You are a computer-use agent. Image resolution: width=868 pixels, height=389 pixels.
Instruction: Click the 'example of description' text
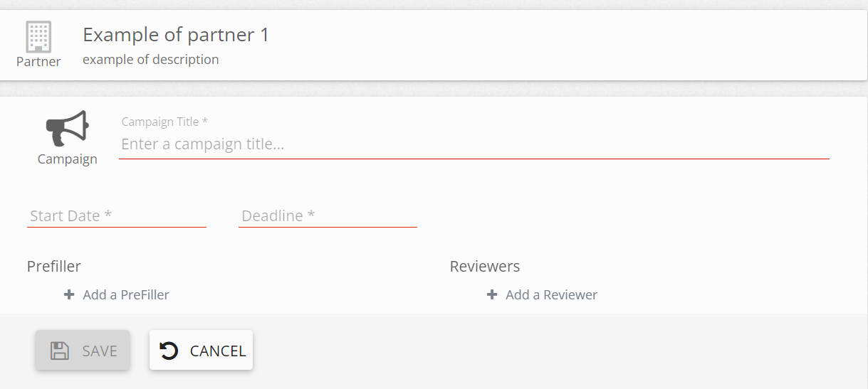point(151,60)
